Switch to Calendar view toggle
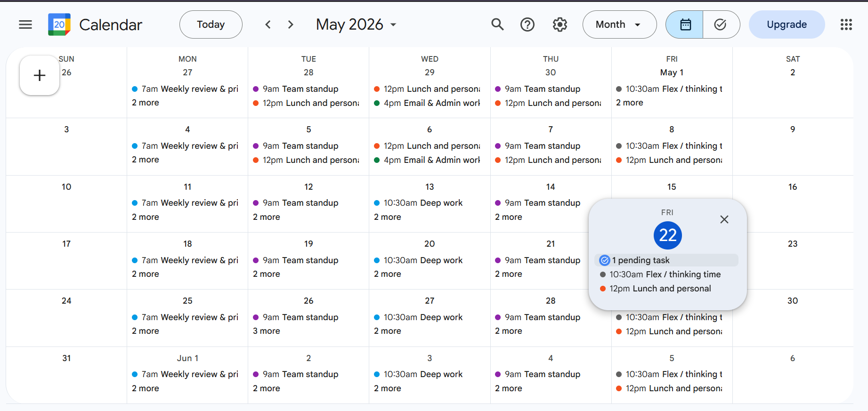This screenshot has height=411, width=868. (x=684, y=24)
